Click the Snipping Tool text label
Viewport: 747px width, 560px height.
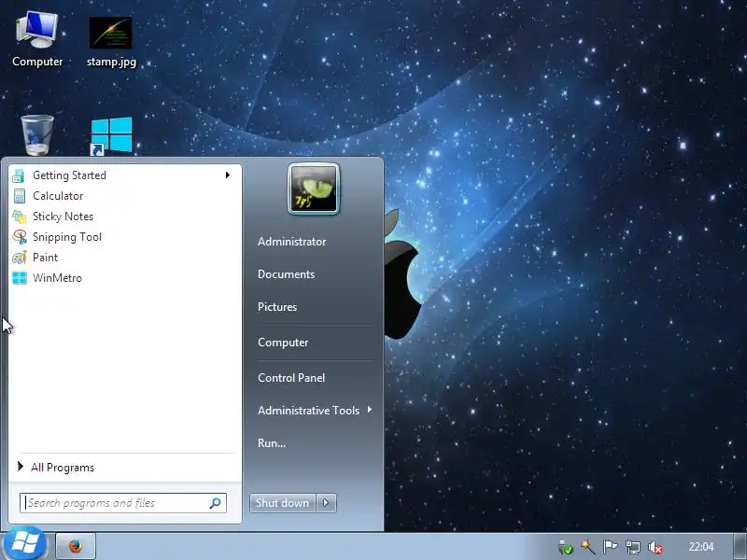(67, 237)
